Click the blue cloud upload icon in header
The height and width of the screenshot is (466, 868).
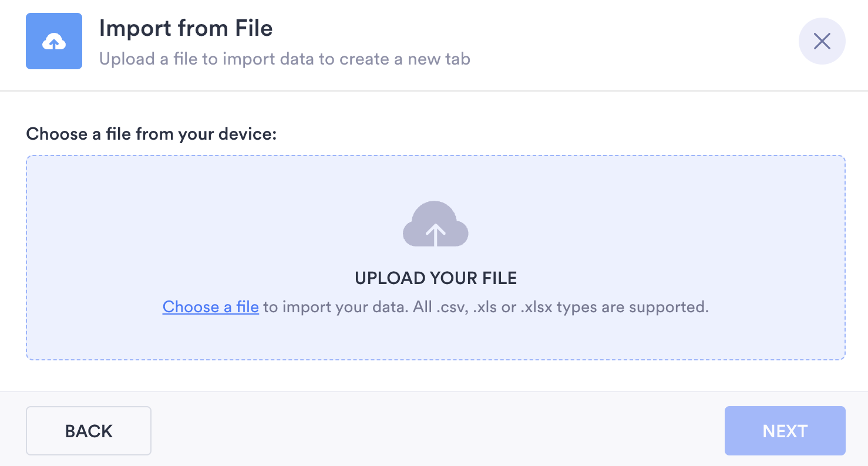click(53, 42)
